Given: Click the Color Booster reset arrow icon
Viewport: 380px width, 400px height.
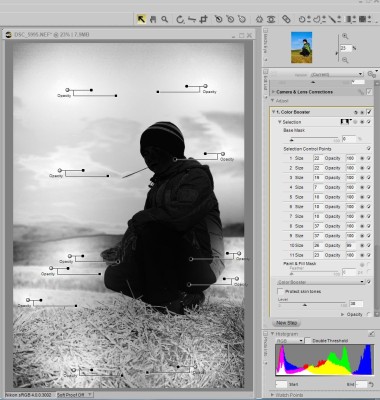Looking at the screenshot, I should 356,112.
